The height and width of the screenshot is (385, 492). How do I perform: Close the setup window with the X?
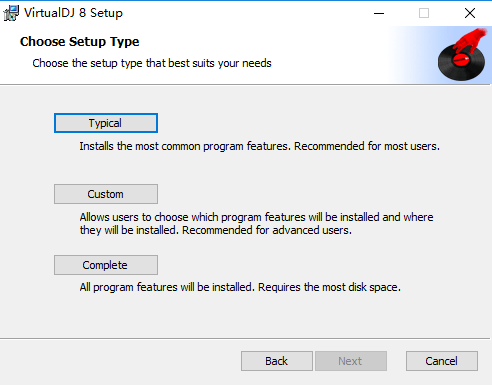coord(470,13)
